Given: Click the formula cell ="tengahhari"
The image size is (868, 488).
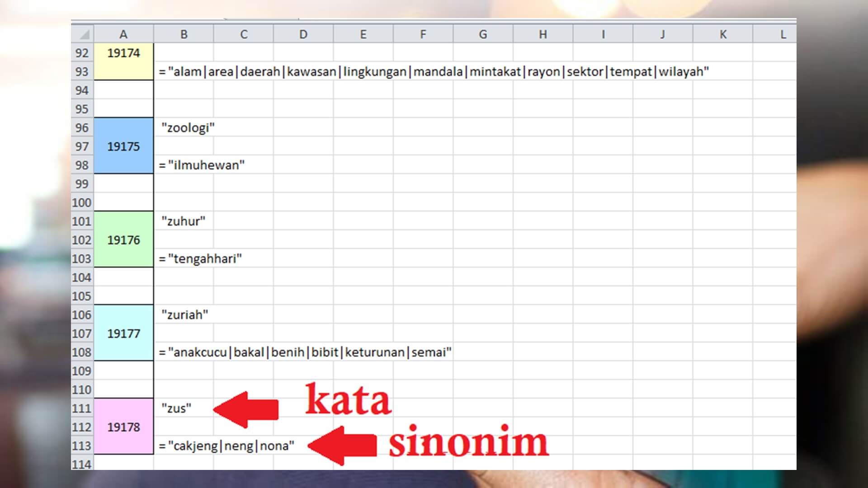Looking at the screenshot, I should click(184, 258).
